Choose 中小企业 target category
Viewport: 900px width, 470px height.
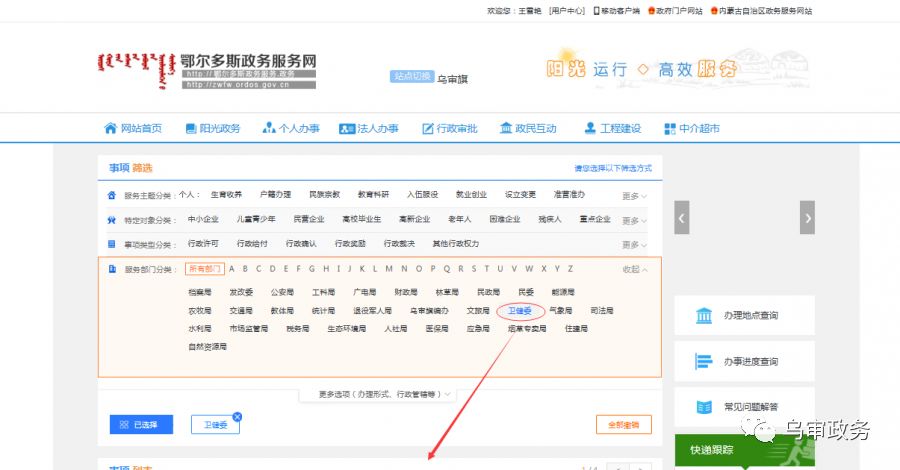pyautogui.click(x=203, y=219)
